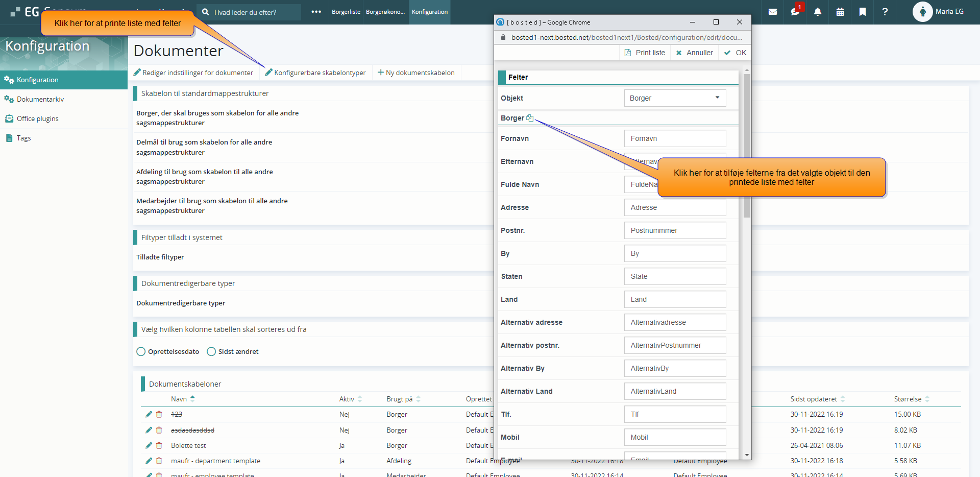
Task: Click 'maufr - department template' name
Action: [x=215, y=461]
